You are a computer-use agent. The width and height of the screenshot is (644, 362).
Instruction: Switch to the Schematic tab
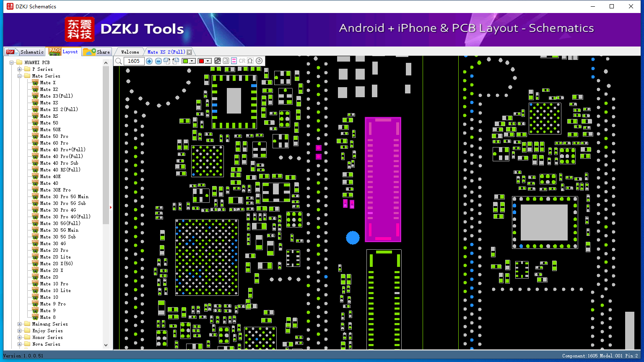click(x=25, y=52)
